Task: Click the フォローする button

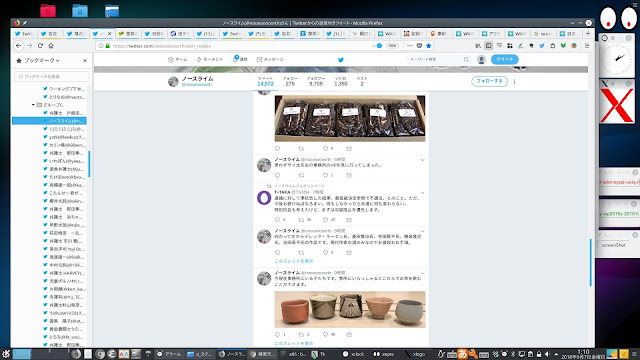Action: click(489, 81)
